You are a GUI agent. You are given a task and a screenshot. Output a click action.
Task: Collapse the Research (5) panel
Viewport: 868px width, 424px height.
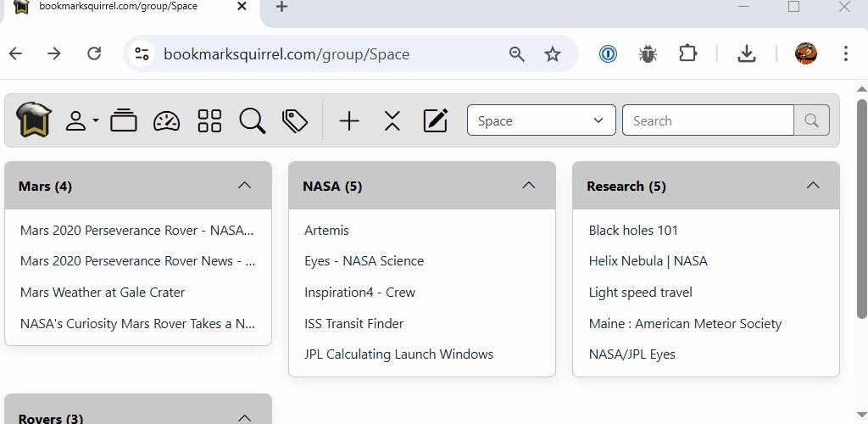tap(813, 186)
